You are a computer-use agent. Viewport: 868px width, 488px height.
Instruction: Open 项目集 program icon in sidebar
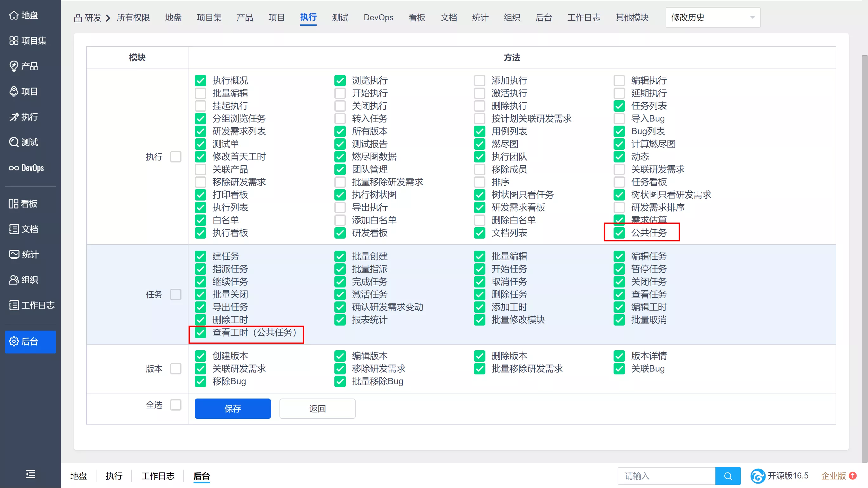14,40
